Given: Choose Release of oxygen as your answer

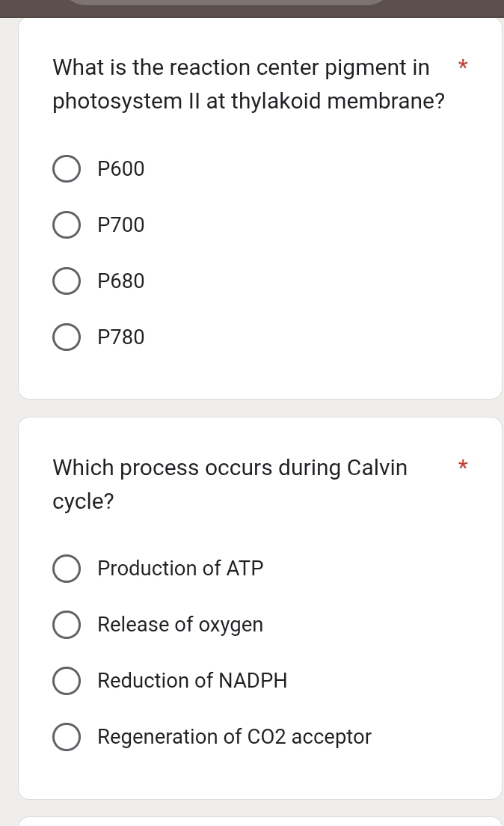Looking at the screenshot, I should (x=67, y=625).
